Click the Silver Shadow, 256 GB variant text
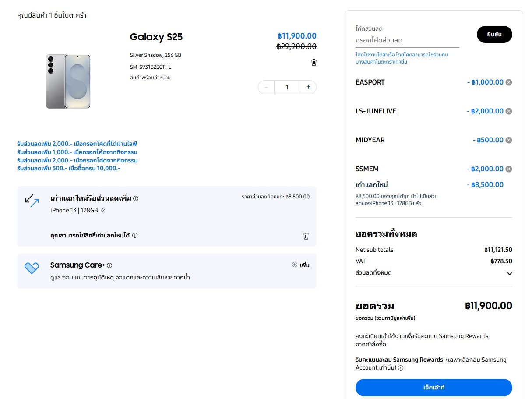This screenshot has width=532, height=399. pos(155,55)
